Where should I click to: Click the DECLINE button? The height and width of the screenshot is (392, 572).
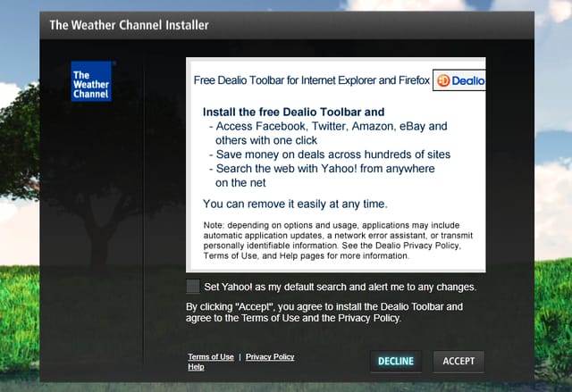396,361
